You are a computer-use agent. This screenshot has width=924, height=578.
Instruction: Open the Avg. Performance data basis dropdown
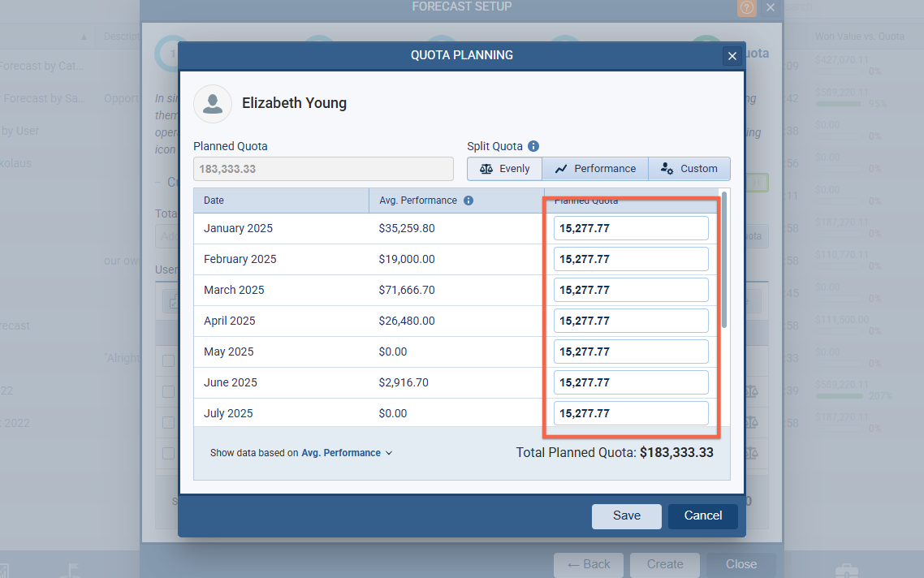347,453
